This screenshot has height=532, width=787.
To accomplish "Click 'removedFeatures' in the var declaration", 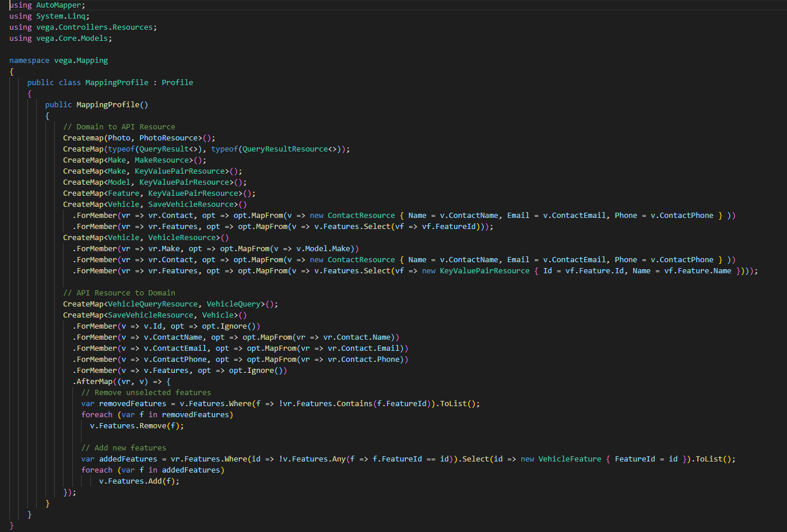I will tap(132, 404).
